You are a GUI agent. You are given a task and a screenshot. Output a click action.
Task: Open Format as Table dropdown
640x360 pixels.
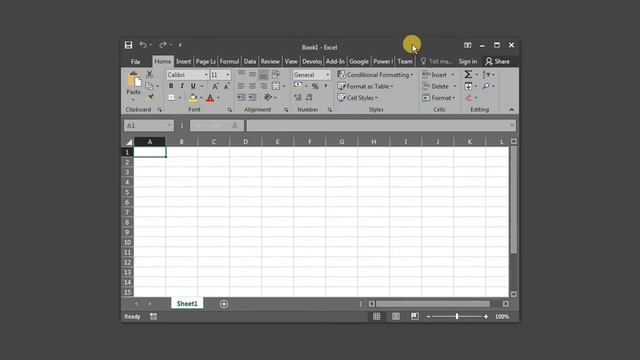365,86
